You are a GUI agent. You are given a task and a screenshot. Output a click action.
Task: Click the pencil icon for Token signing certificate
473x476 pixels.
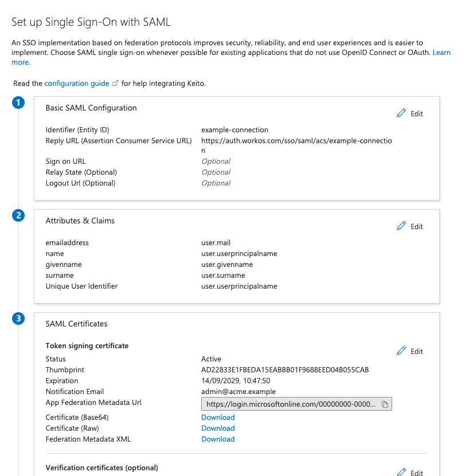[x=401, y=351]
